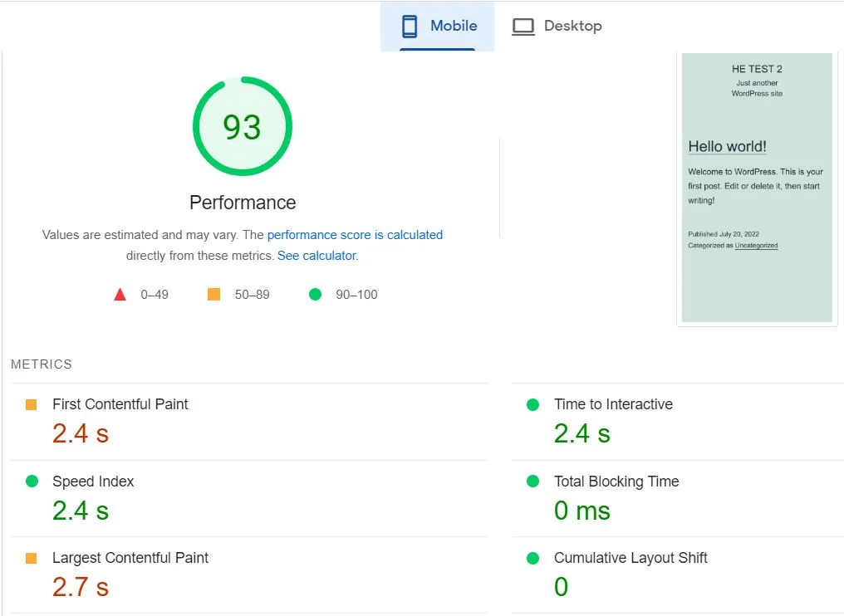This screenshot has height=616, width=844.
Task: Switch to the Mobile tab
Action: point(437,26)
